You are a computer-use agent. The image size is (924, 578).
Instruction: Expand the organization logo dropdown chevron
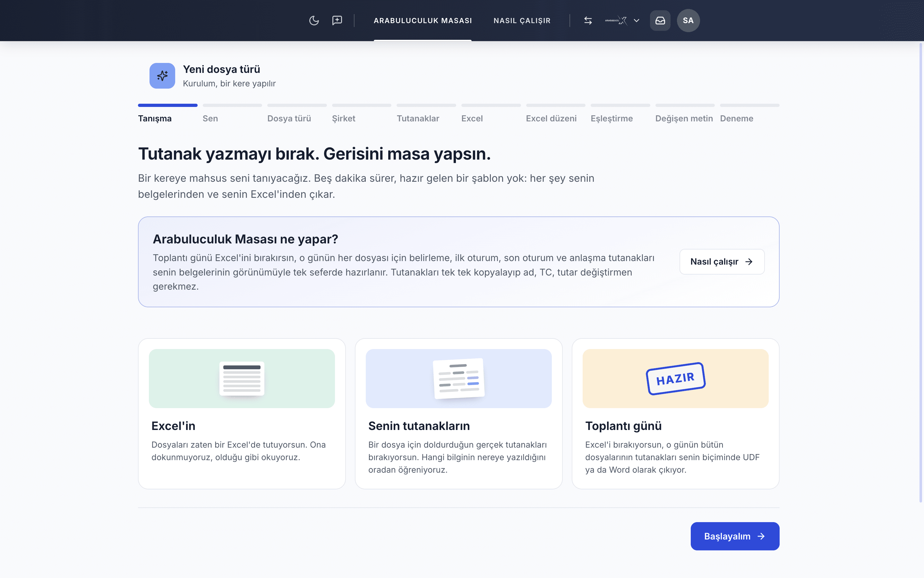pos(637,21)
